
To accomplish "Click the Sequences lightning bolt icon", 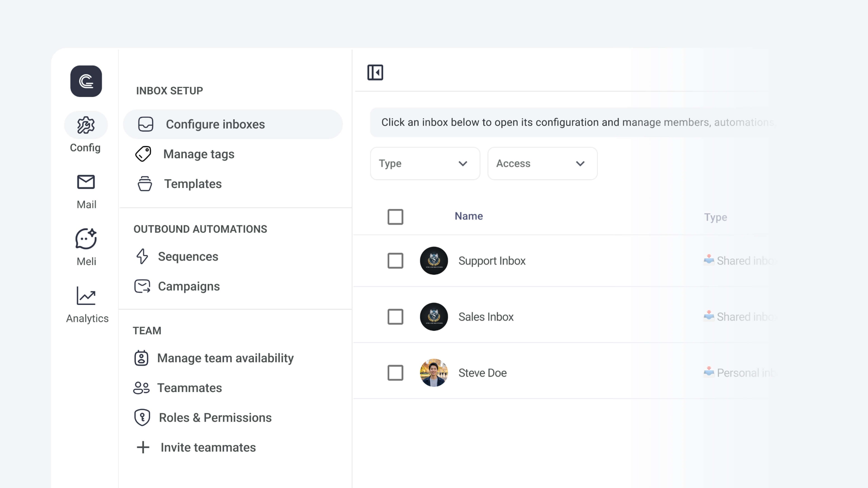I will pyautogui.click(x=142, y=256).
